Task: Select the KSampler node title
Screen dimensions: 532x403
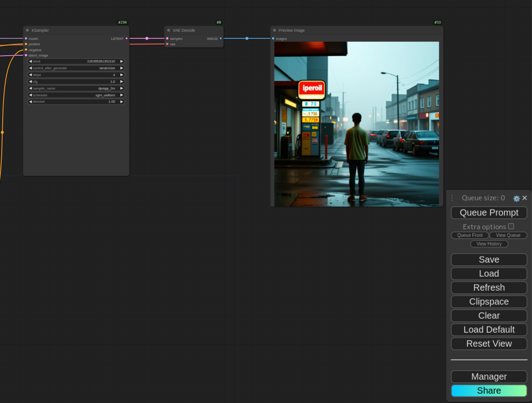Action: point(40,30)
